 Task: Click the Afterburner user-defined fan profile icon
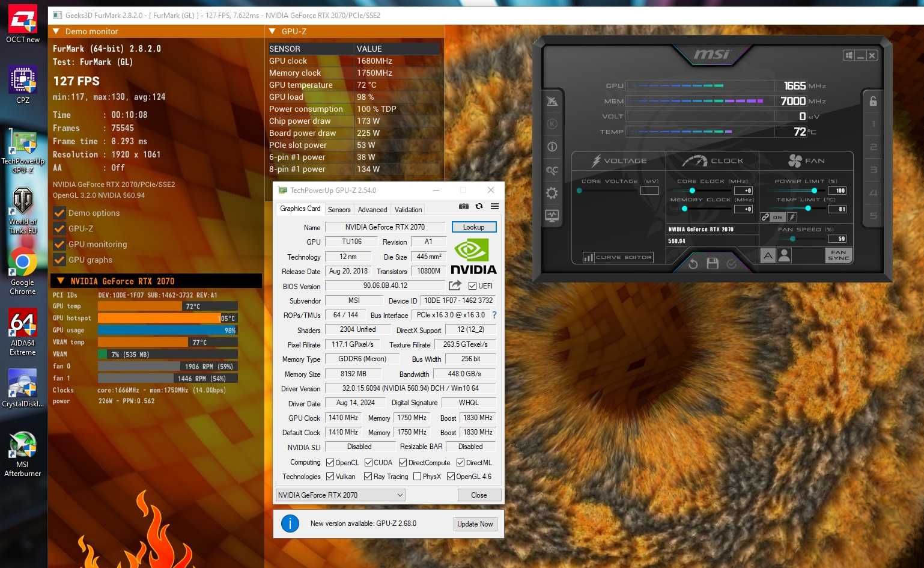784,255
